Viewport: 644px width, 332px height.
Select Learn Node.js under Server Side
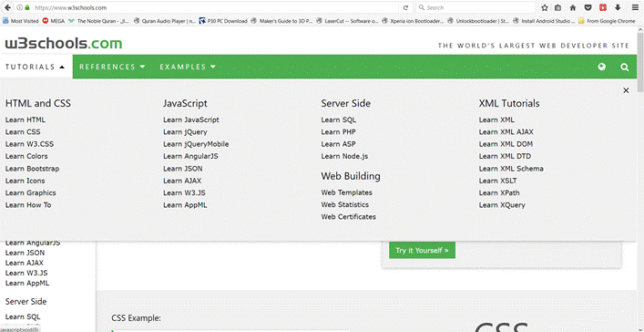(344, 156)
